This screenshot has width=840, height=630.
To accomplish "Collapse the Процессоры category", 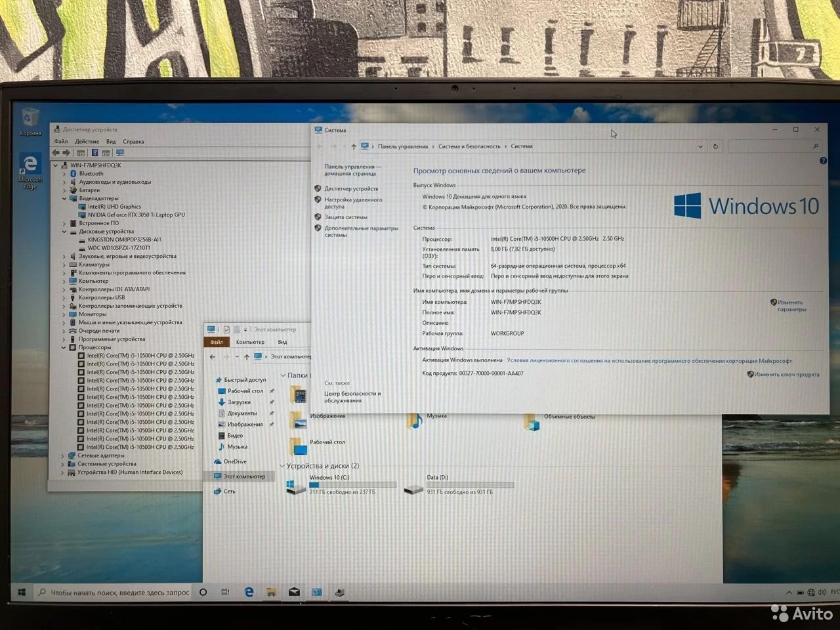I will [64, 347].
